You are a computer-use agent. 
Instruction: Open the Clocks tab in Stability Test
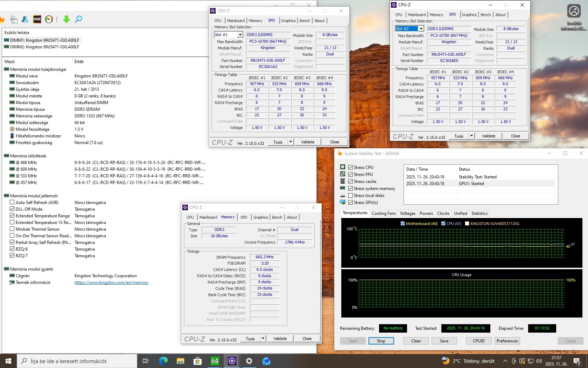click(x=443, y=213)
